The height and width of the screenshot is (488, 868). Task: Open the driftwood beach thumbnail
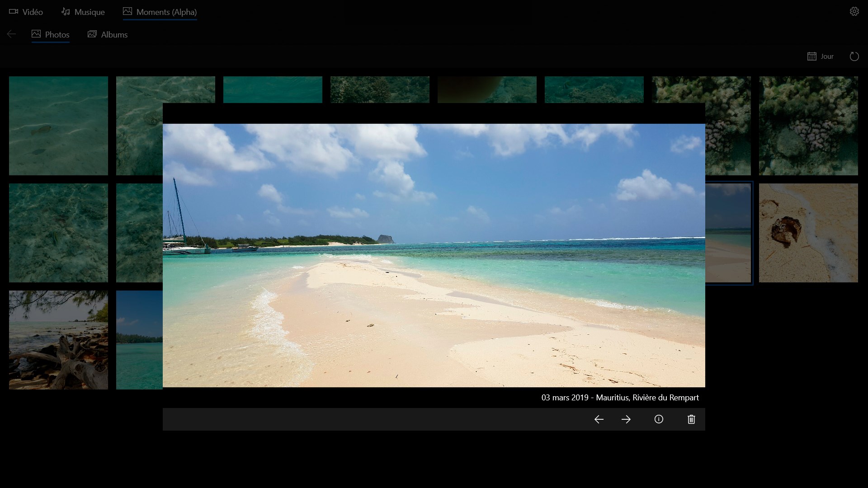[x=58, y=340]
